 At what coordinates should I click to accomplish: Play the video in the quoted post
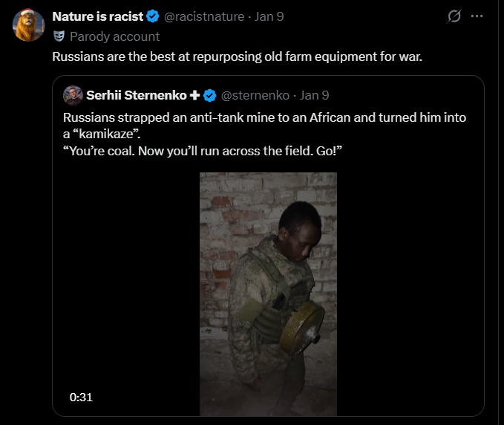click(268, 293)
